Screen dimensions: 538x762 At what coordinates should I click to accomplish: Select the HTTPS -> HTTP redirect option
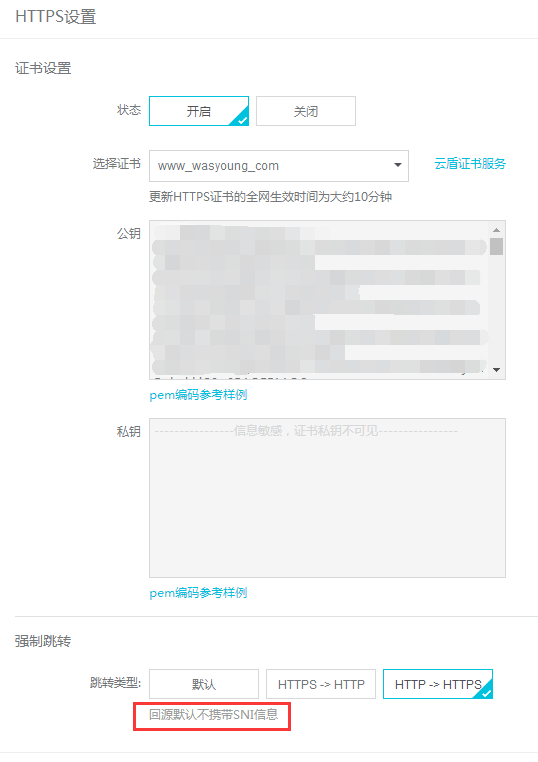pyautogui.click(x=321, y=684)
